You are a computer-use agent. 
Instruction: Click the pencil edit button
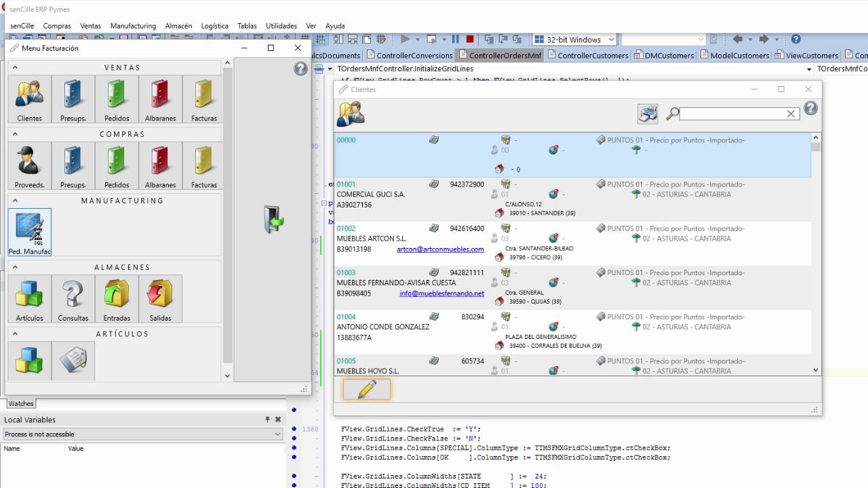point(366,389)
